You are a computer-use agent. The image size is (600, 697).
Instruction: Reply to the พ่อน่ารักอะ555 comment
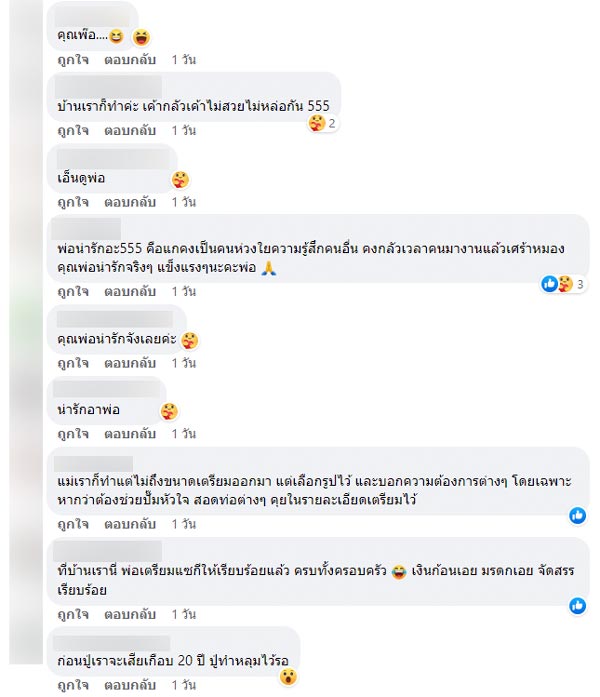point(130,292)
